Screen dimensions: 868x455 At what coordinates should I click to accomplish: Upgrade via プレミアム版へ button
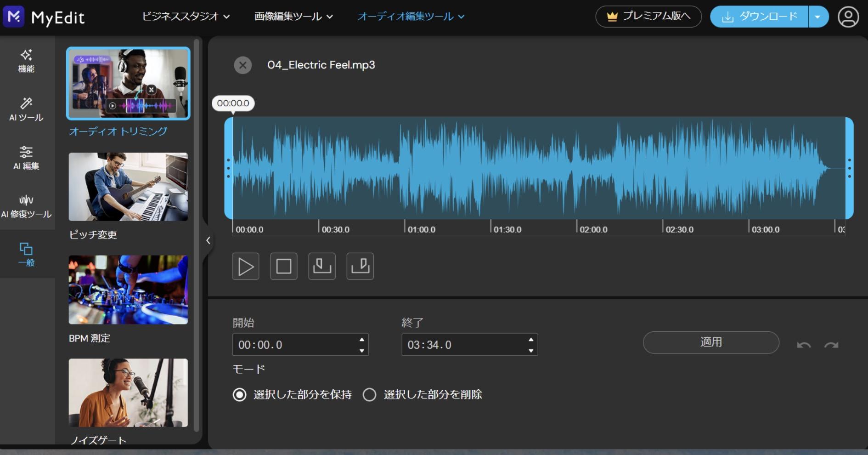tap(648, 17)
